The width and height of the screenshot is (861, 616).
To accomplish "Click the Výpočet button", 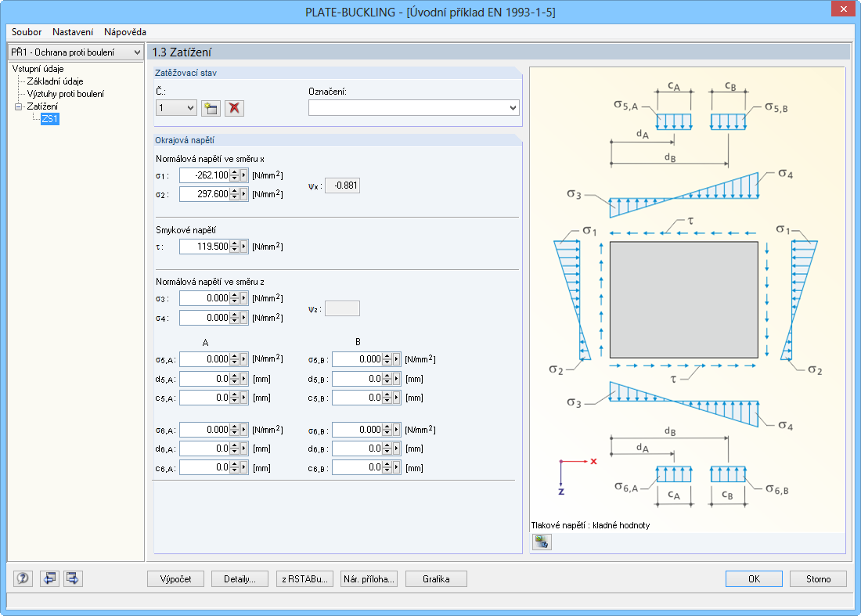I will click(x=175, y=578).
